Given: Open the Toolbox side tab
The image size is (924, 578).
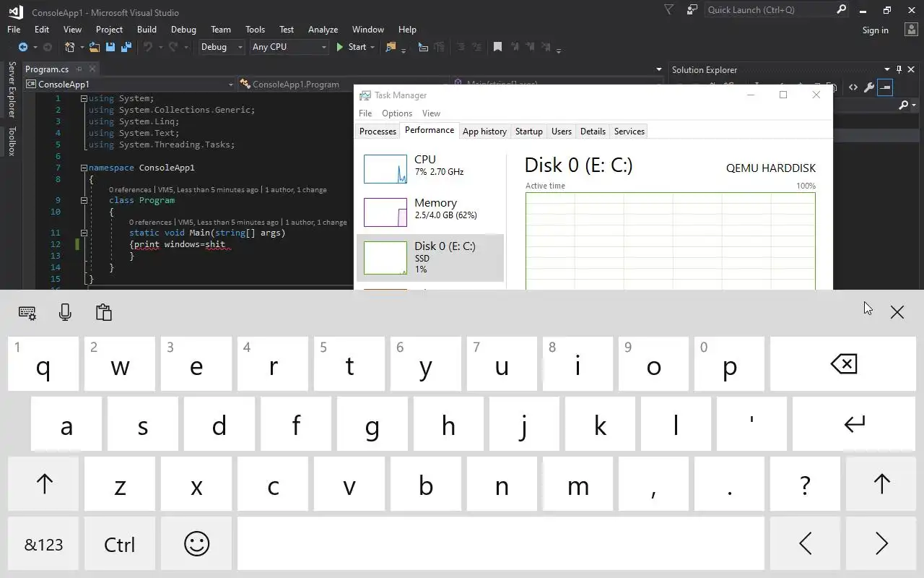Looking at the screenshot, I should 12,141.
